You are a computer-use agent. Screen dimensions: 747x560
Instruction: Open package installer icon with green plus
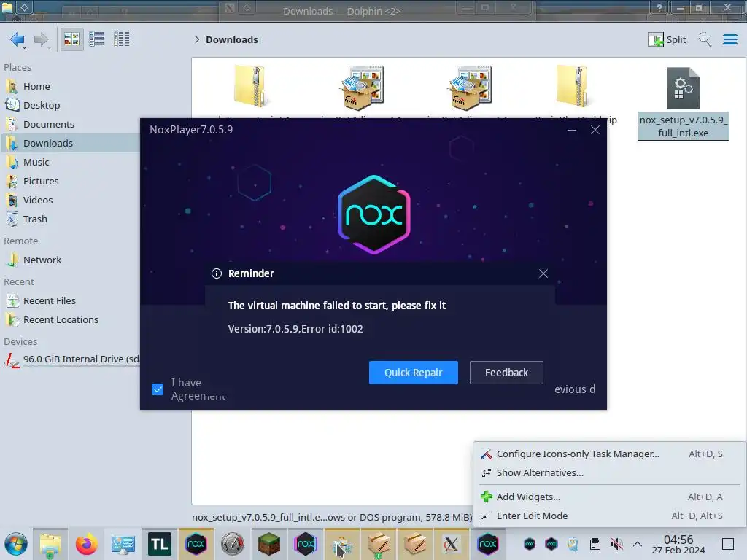click(x=379, y=544)
